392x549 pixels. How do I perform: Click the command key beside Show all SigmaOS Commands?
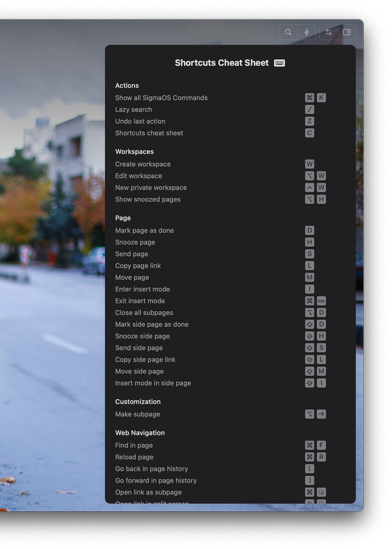tap(310, 98)
